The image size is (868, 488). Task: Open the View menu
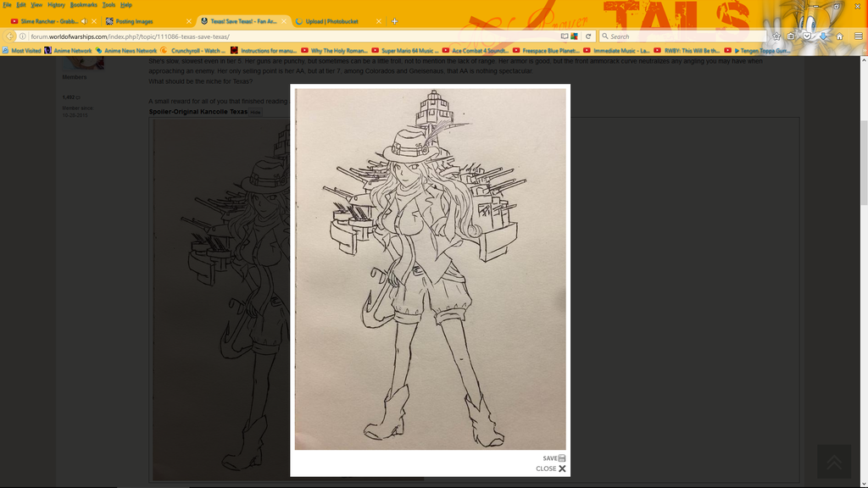pos(36,5)
